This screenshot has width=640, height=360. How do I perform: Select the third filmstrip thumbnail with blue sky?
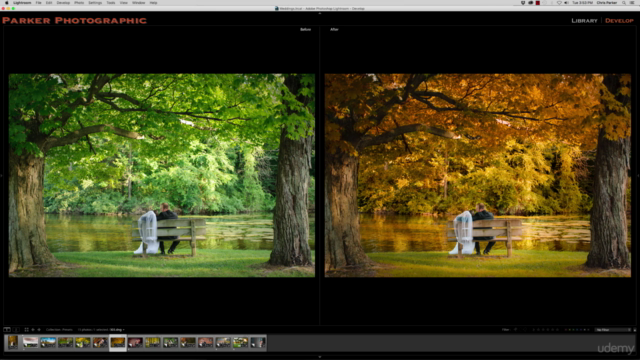point(48,342)
